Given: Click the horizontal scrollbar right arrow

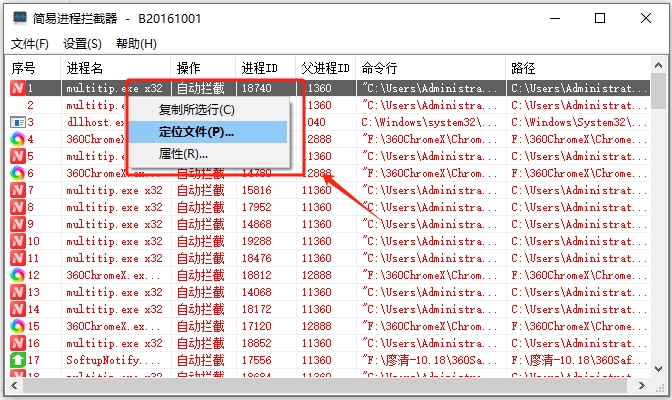Looking at the screenshot, I should [x=642, y=385].
